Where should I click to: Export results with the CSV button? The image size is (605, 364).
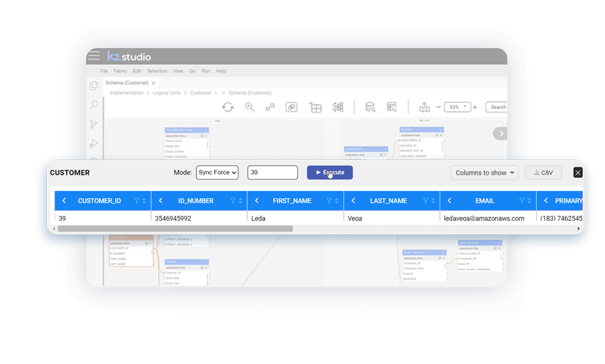[x=543, y=172]
